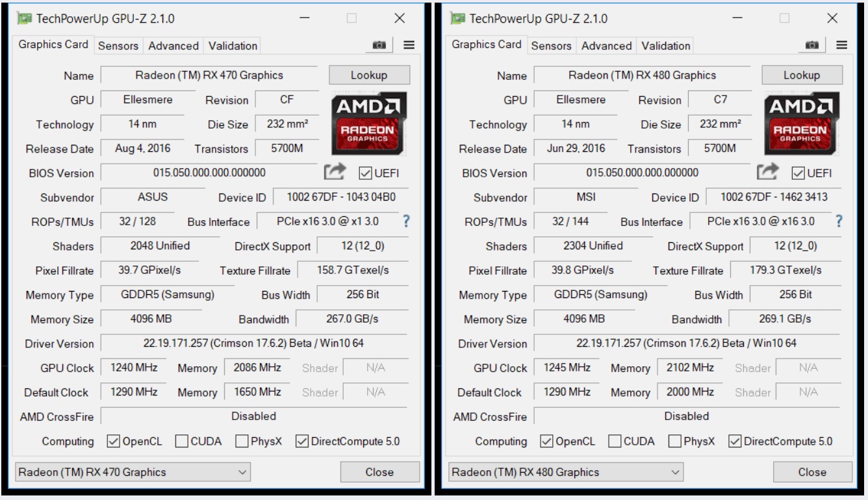
Task: Toggle UEFI checkbox in RX 480 window
Action: tap(798, 173)
